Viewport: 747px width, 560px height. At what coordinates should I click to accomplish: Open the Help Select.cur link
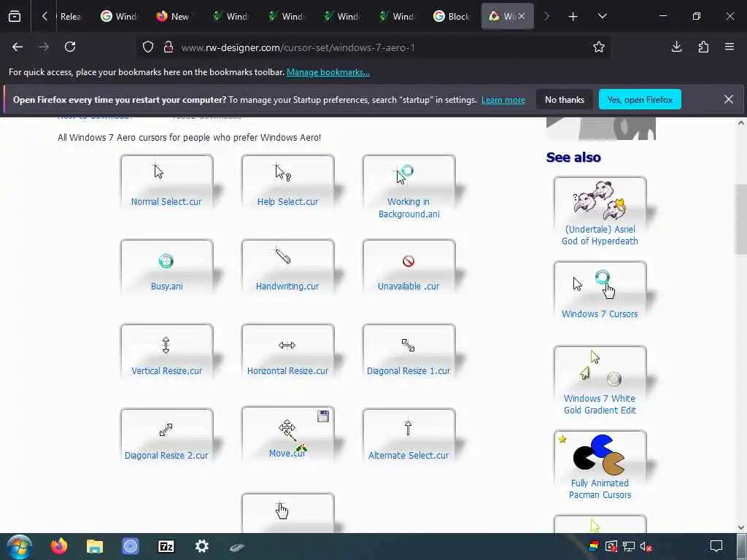(x=287, y=201)
